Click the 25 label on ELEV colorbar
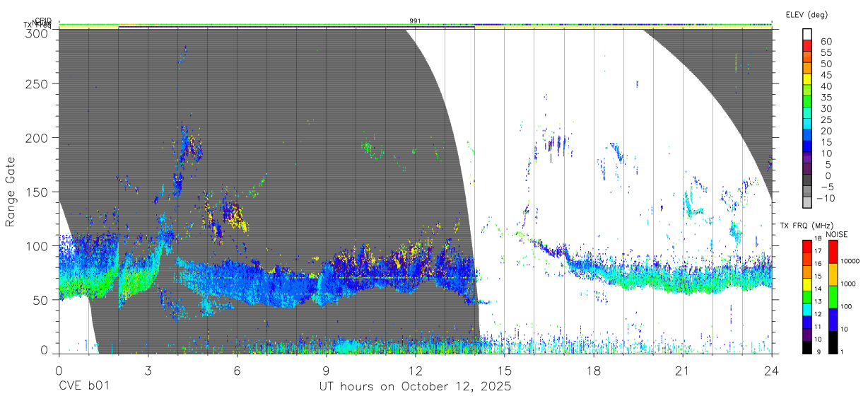Image resolution: width=868 pixels, height=401 pixels. pos(826,120)
